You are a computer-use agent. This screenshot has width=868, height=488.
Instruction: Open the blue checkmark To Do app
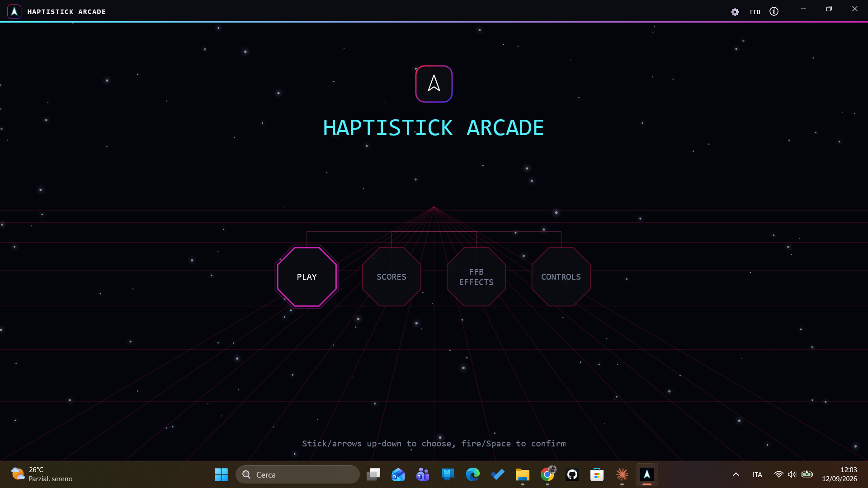click(x=498, y=474)
